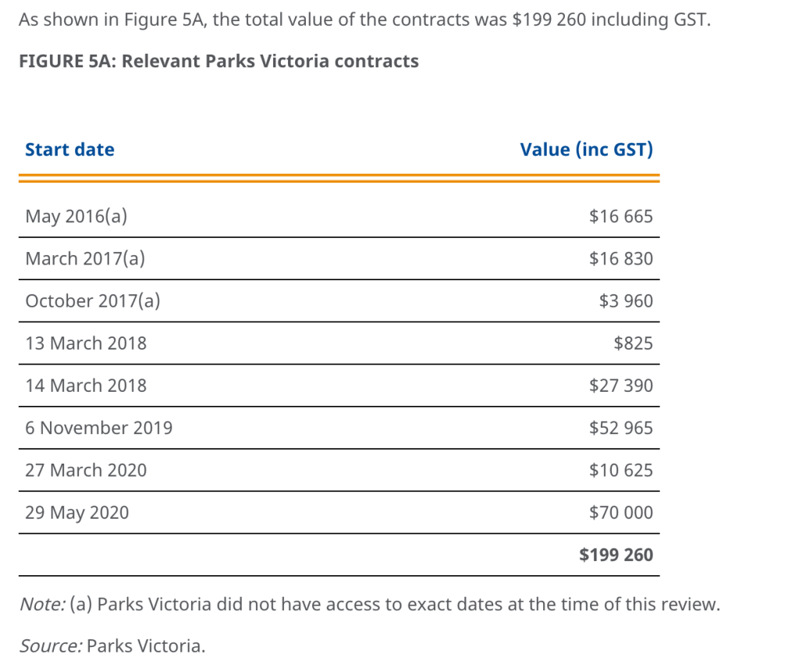Click the bold $199 260 table total
Screen dimensions: 799x672
(x=616, y=555)
